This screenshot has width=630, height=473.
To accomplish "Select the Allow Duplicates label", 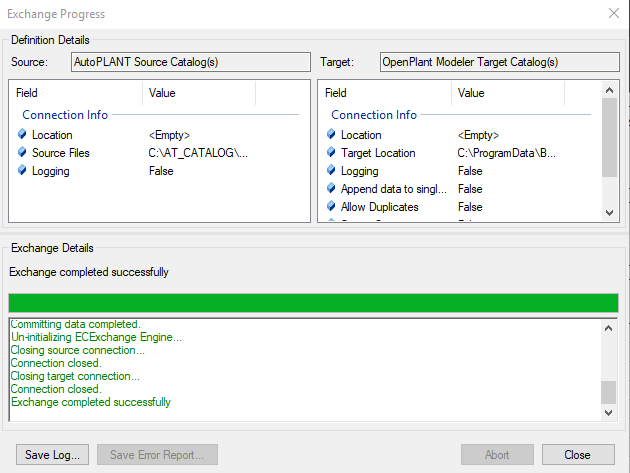I will [380, 207].
